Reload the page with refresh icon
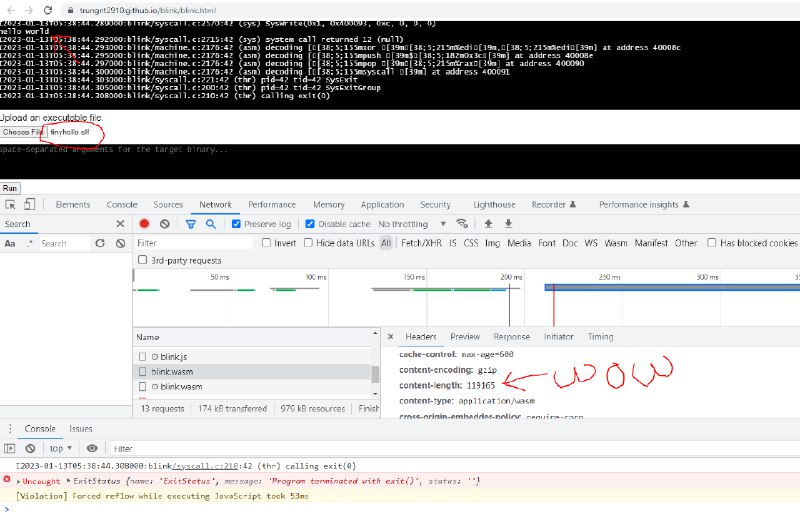 coord(48,10)
